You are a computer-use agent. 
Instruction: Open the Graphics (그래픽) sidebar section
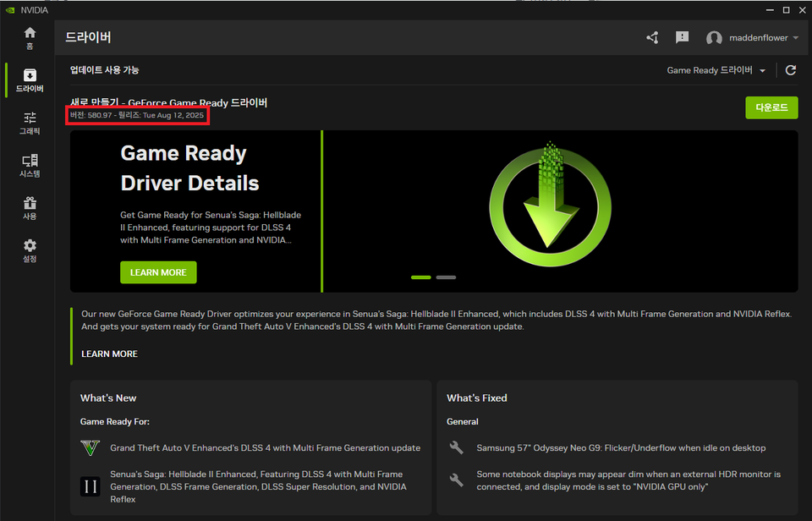(30, 123)
